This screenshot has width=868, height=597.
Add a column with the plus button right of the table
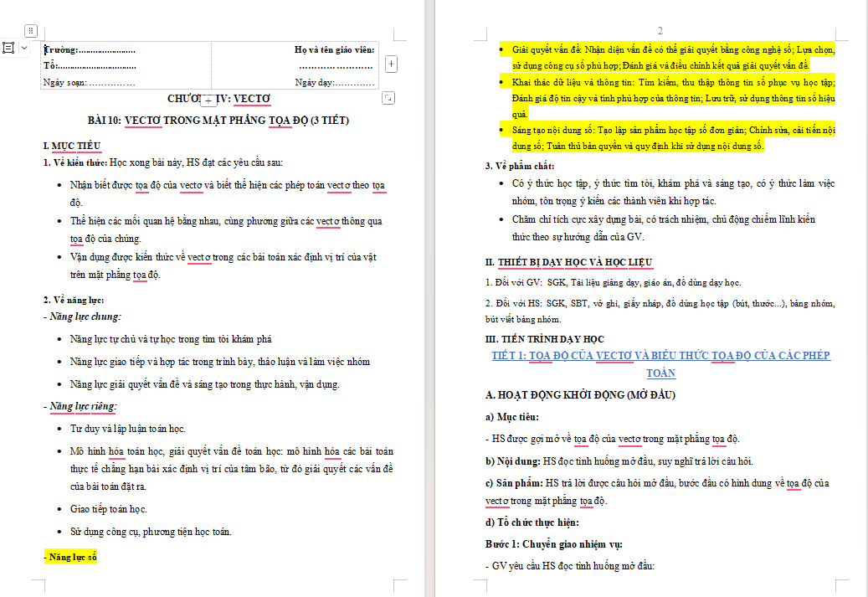[391, 64]
